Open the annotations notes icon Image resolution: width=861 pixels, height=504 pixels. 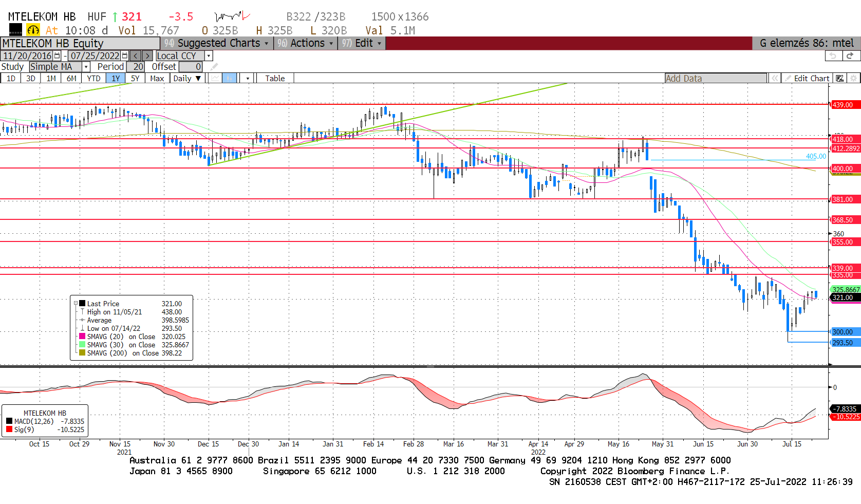pyautogui.click(x=839, y=78)
